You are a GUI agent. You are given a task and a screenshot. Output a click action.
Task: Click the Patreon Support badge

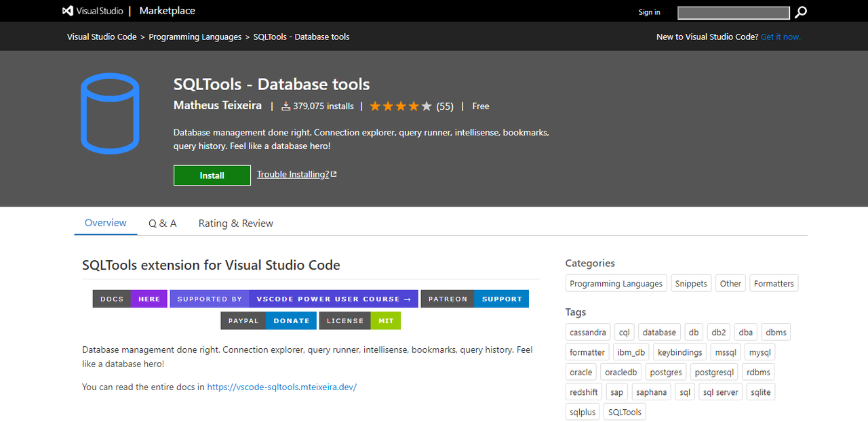pyautogui.click(x=475, y=299)
